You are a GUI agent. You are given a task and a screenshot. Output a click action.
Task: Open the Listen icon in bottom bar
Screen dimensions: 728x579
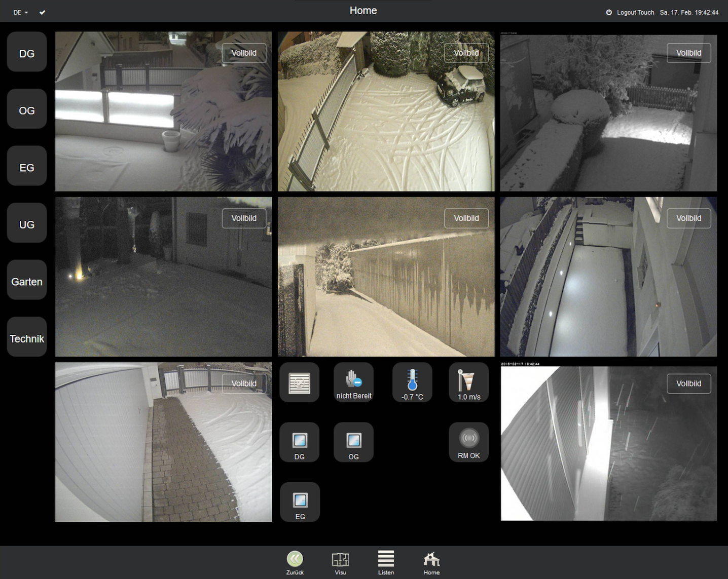point(386,561)
